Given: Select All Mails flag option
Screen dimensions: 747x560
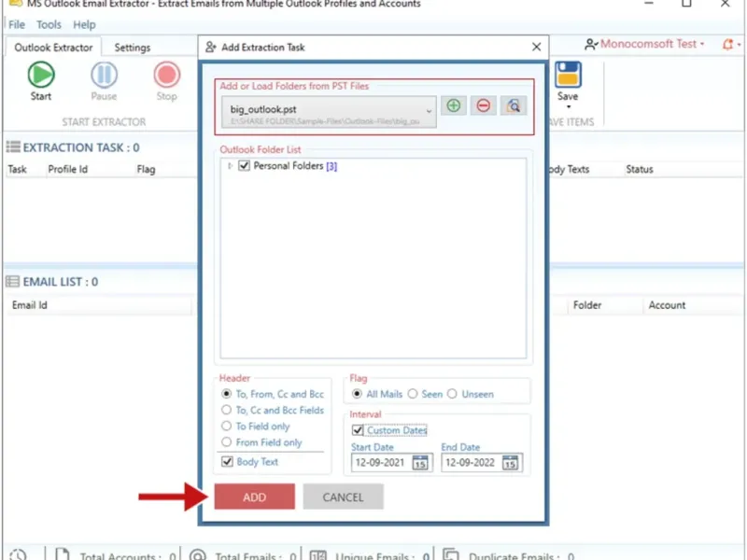Looking at the screenshot, I should tap(357, 394).
